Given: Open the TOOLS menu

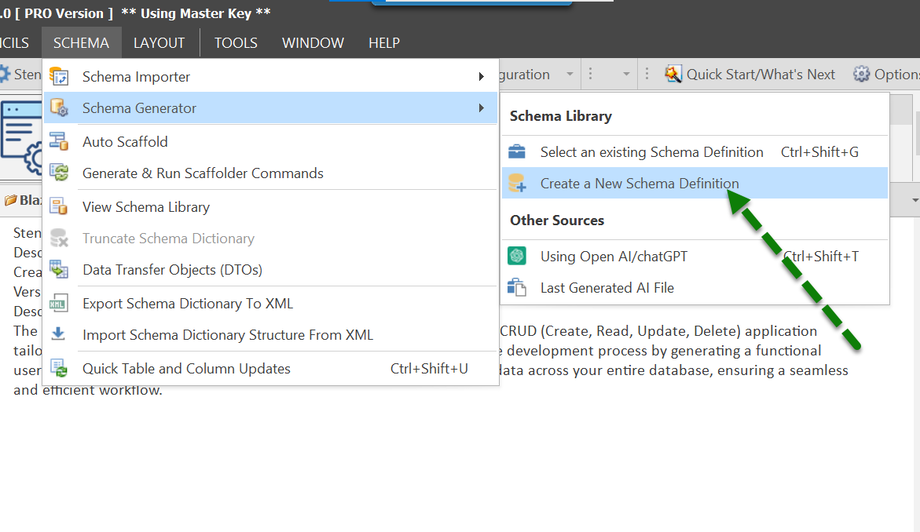Looking at the screenshot, I should tap(236, 43).
